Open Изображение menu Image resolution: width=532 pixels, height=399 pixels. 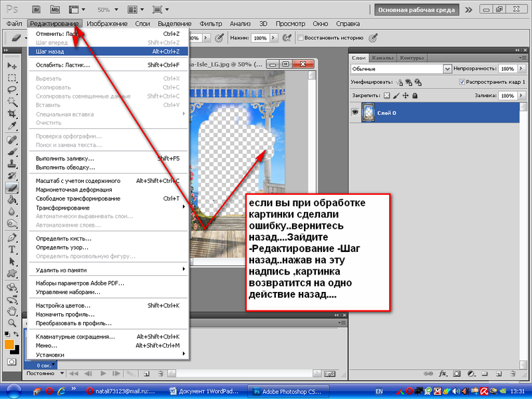[x=107, y=23]
